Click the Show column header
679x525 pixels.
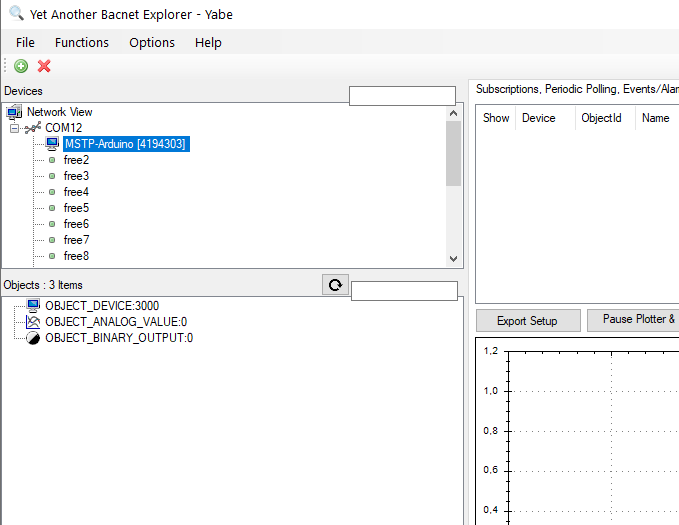pyautogui.click(x=496, y=118)
